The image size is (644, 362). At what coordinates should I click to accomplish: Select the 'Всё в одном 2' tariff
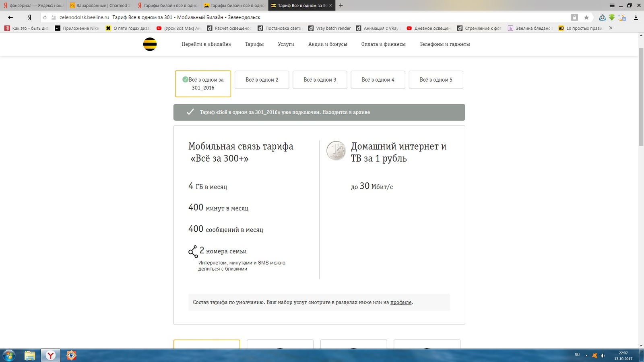pyautogui.click(x=262, y=80)
